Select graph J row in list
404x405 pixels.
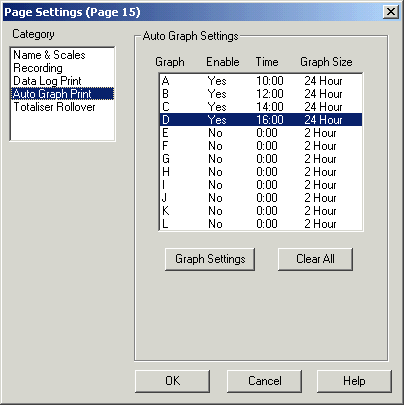point(261,198)
